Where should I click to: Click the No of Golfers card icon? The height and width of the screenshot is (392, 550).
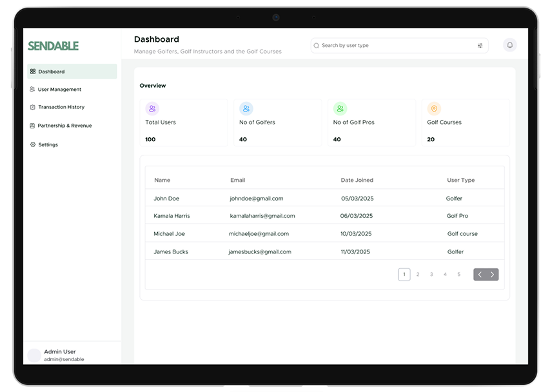coord(246,108)
